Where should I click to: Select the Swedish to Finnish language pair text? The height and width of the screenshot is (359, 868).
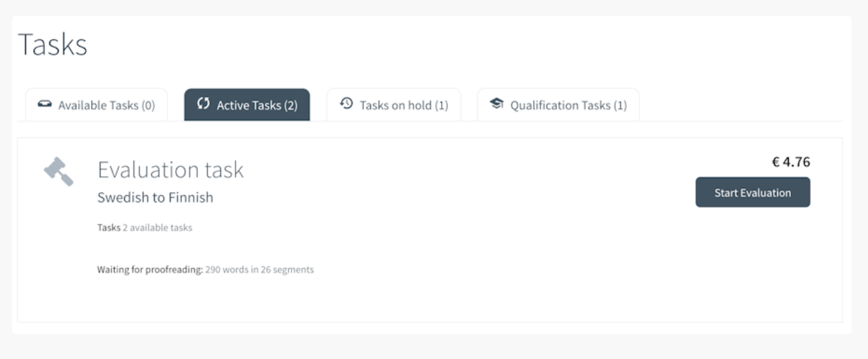[155, 197]
